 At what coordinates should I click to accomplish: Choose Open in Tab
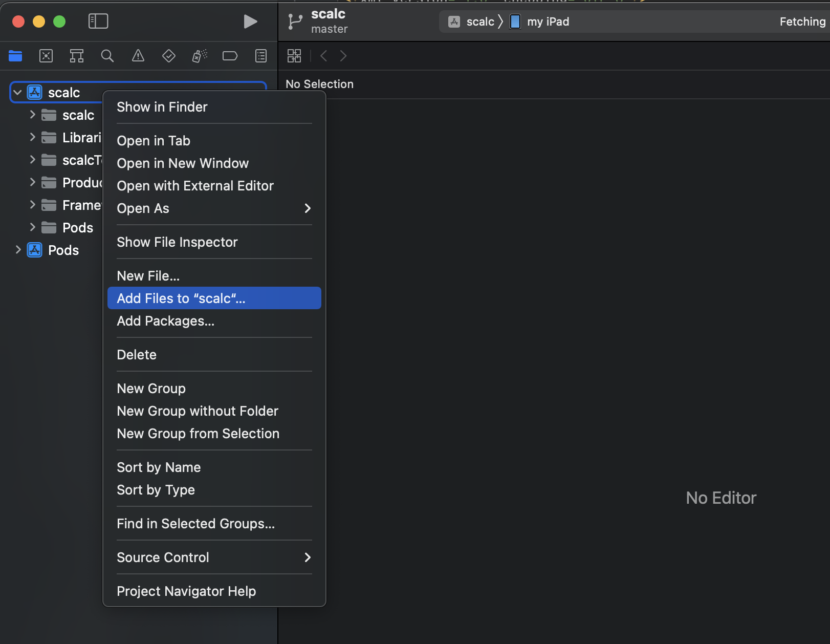[x=214, y=141]
